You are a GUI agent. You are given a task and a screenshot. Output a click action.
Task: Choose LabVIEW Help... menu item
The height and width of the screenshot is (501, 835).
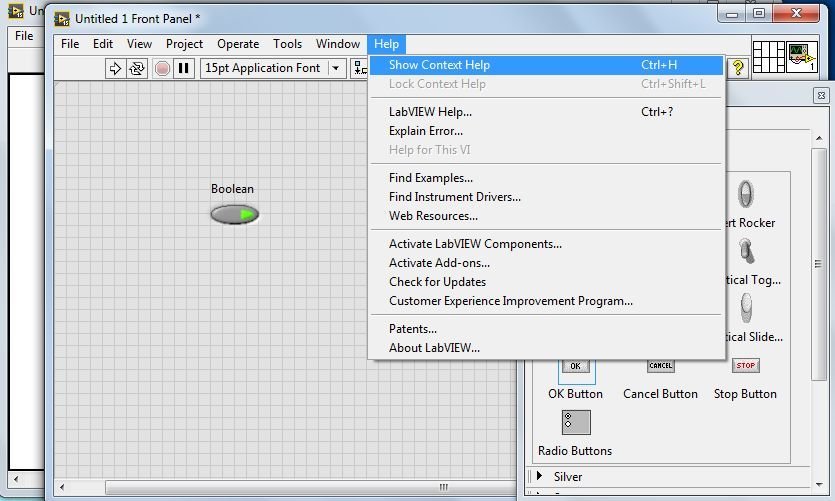click(x=546, y=112)
